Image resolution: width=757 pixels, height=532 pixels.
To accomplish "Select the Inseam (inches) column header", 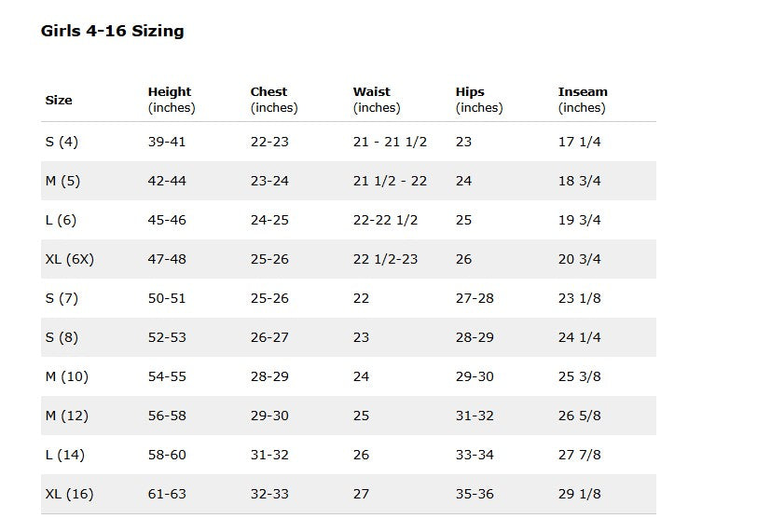I will coord(583,100).
